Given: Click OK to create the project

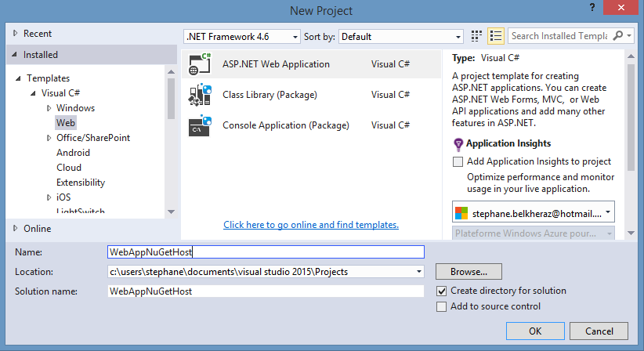Looking at the screenshot, I should pos(535,331).
